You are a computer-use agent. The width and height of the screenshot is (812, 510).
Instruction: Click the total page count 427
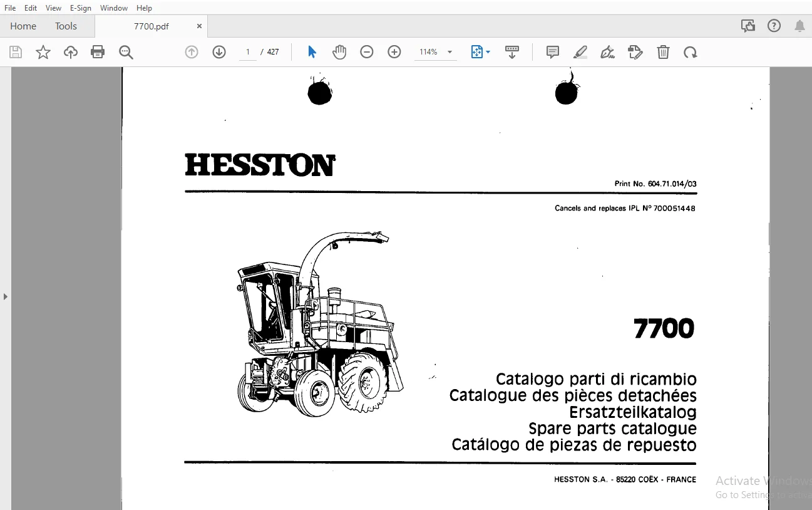[273, 52]
